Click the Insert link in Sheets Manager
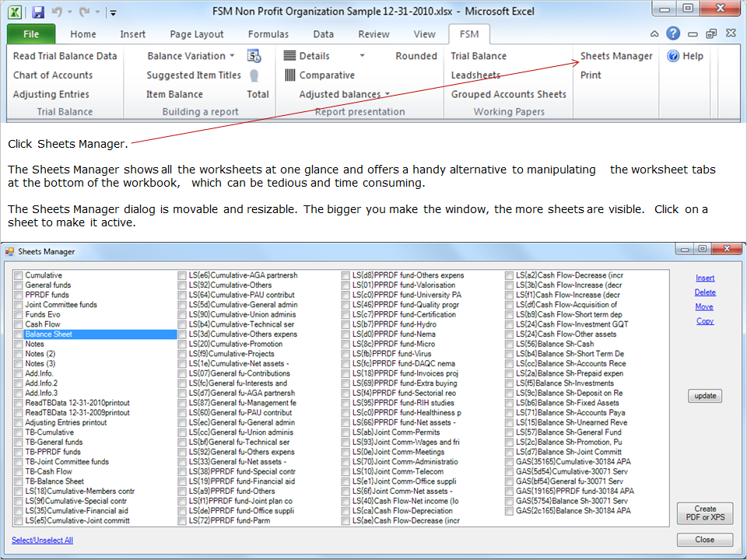 (705, 278)
